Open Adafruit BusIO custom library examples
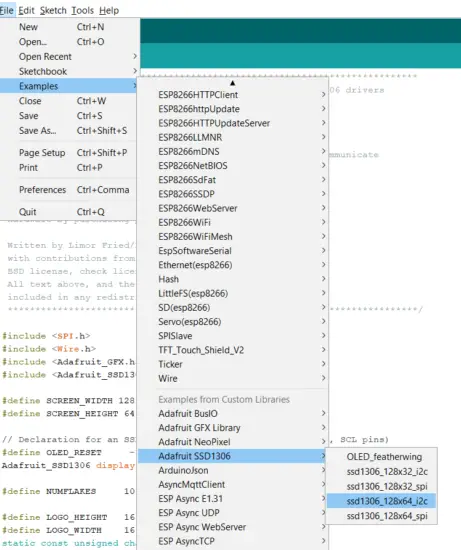The width and height of the screenshot is (461, 550). coord(233,414)
